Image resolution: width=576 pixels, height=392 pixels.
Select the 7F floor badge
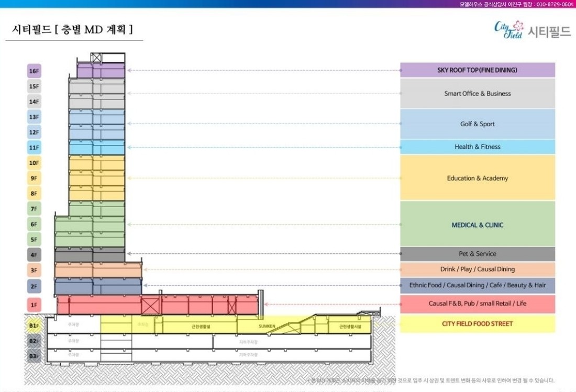[34, 209]
